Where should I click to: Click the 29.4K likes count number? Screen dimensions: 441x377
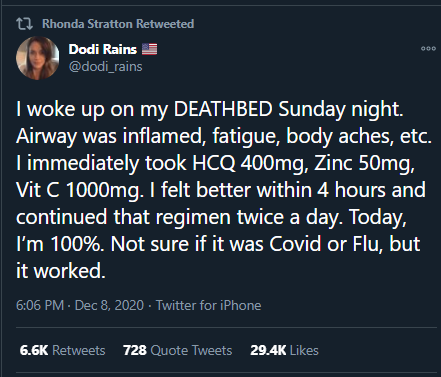268,350
